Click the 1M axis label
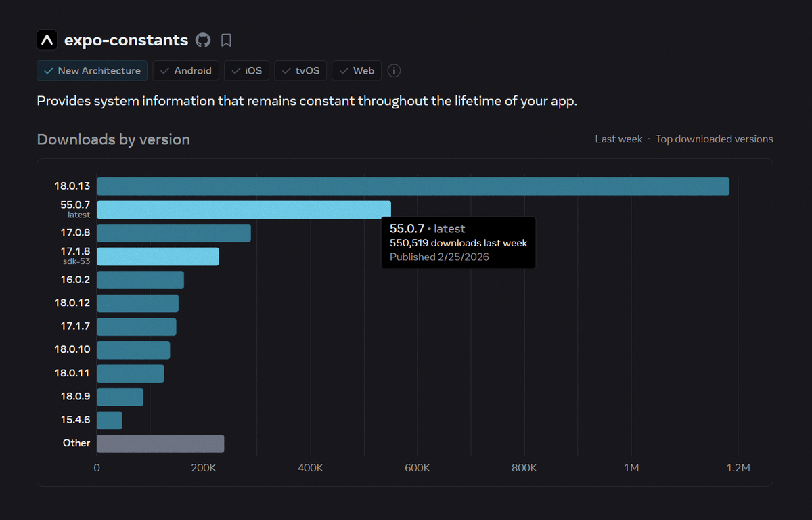The width and height of the screenshot is (812, 520). click(631, 469)
